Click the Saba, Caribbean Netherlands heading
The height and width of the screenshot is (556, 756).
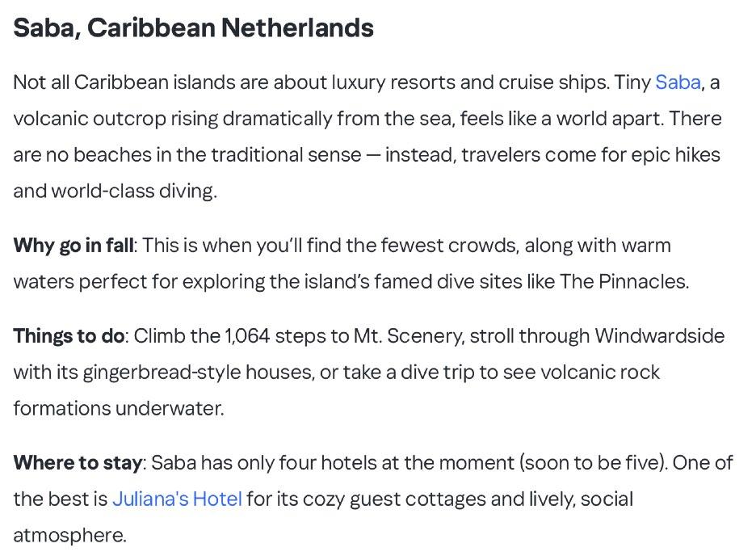pos(193,28)
